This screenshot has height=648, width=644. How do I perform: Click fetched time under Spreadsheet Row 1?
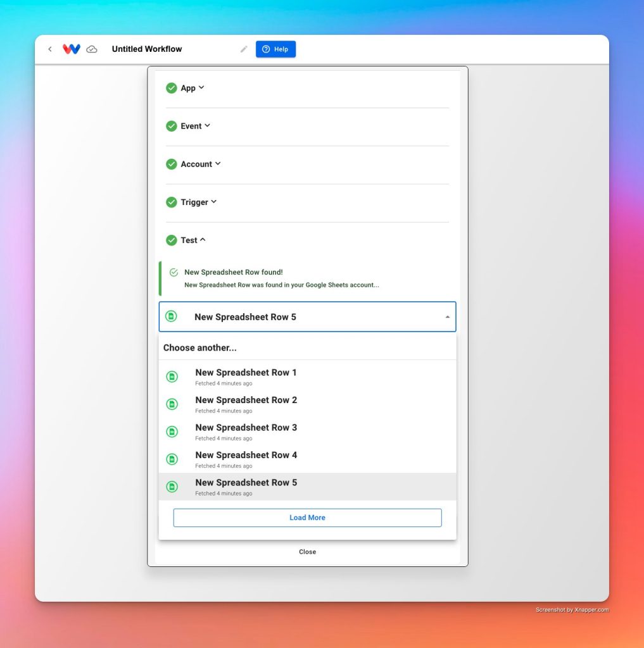(224, 383)
